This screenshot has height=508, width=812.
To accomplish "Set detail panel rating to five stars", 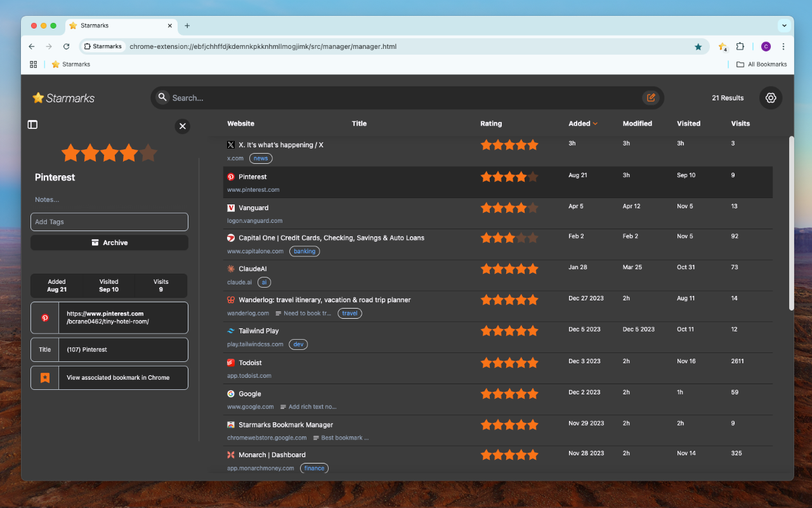I will point(148,153).
